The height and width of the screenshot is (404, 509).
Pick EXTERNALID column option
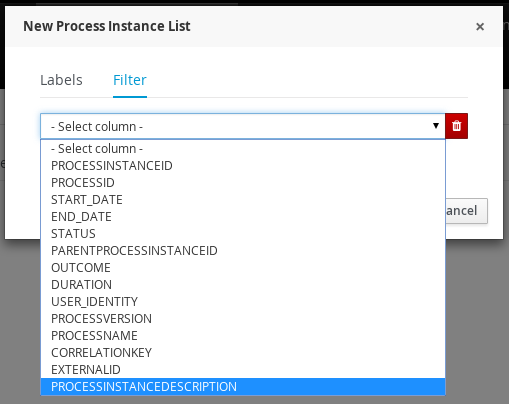tap(243, 370)
